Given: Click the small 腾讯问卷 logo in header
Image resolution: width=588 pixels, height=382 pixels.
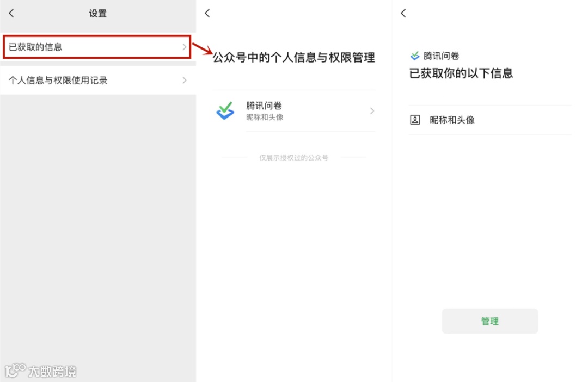Looking at the screenshot, I should pos(415,56).
